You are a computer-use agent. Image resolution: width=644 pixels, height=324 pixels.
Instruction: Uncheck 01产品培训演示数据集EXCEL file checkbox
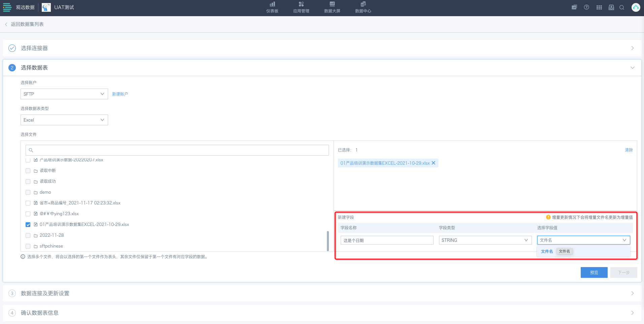(28, 225)
